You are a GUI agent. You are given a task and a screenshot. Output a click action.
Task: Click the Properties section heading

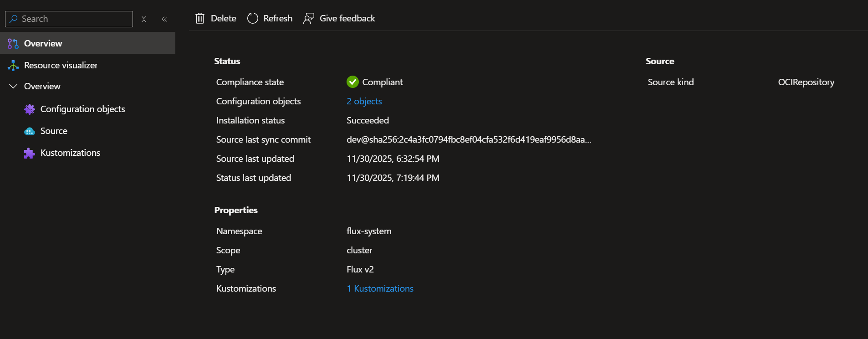(236, 210)
